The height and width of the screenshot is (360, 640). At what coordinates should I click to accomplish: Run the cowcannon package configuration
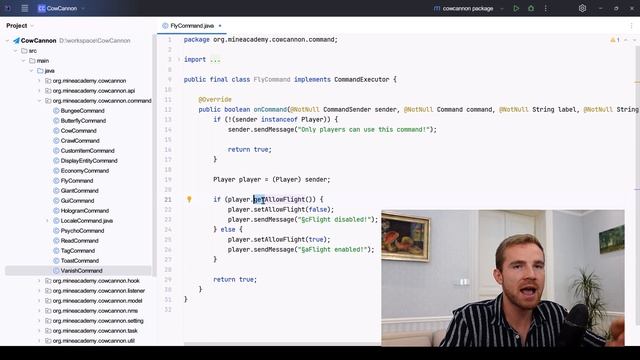pos(516,8)
